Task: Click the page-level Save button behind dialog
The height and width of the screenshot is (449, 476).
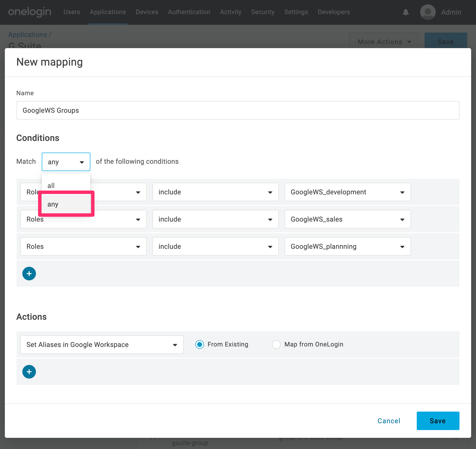Action: tap(446, 41)
